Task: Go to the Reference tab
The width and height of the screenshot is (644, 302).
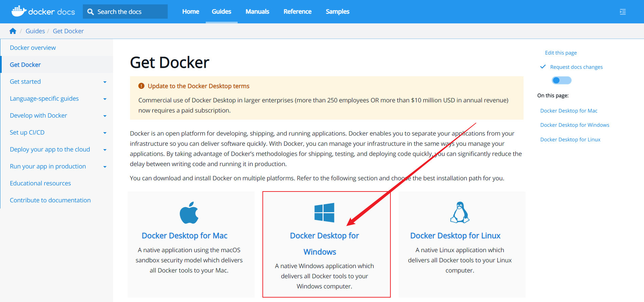Action: coord(297,12)
